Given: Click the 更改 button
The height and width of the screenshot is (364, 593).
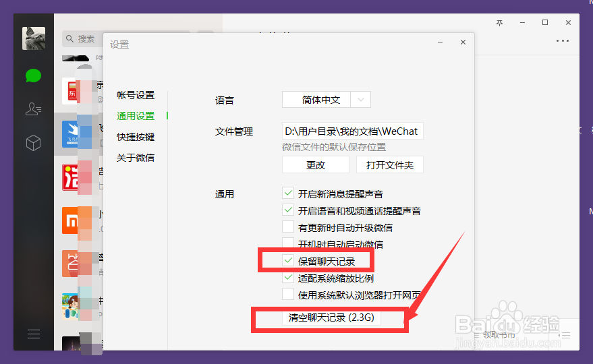Looking at the screenshot, I should coord(316,164).
